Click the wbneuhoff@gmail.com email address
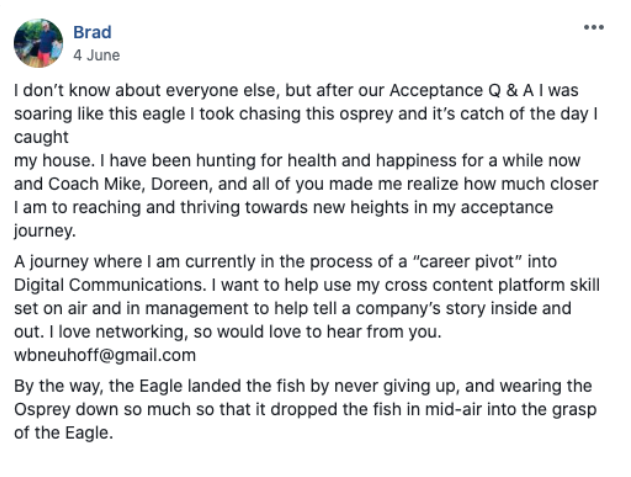This screenshot has width=631, height=477. coord(105,355)
